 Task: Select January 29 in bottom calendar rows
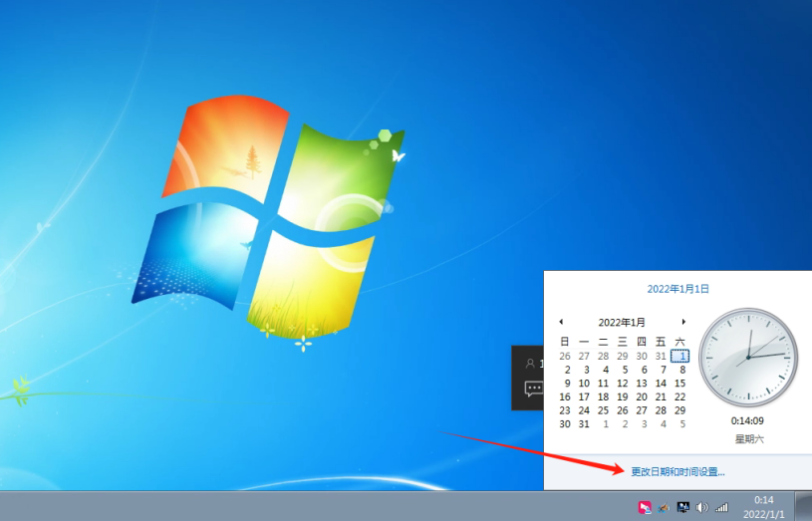(679, 410)
